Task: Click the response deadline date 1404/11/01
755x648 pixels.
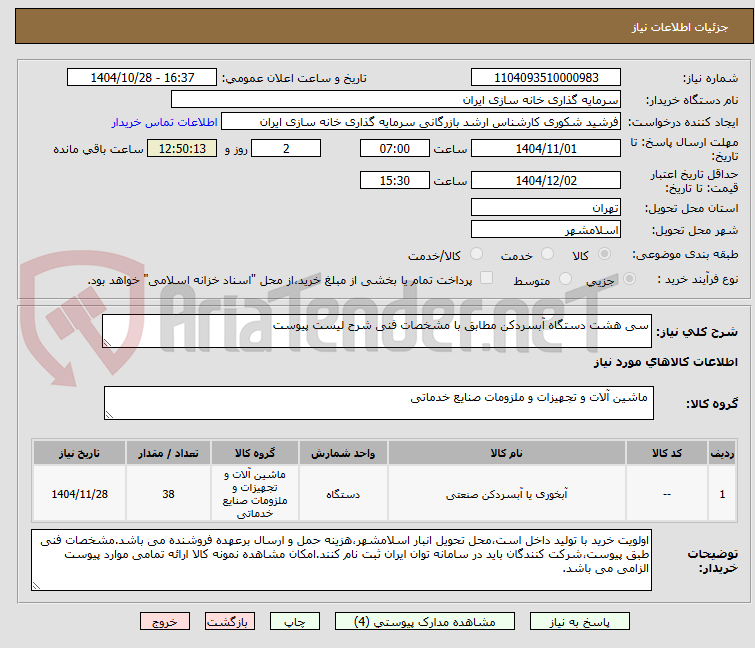Action: 546,148
